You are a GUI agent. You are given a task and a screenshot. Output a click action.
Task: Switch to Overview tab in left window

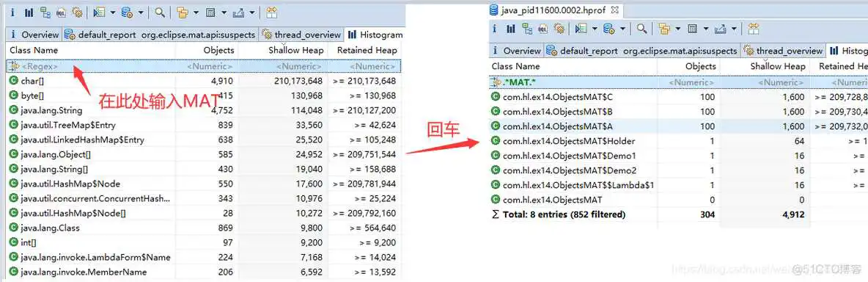click(34, 35)
